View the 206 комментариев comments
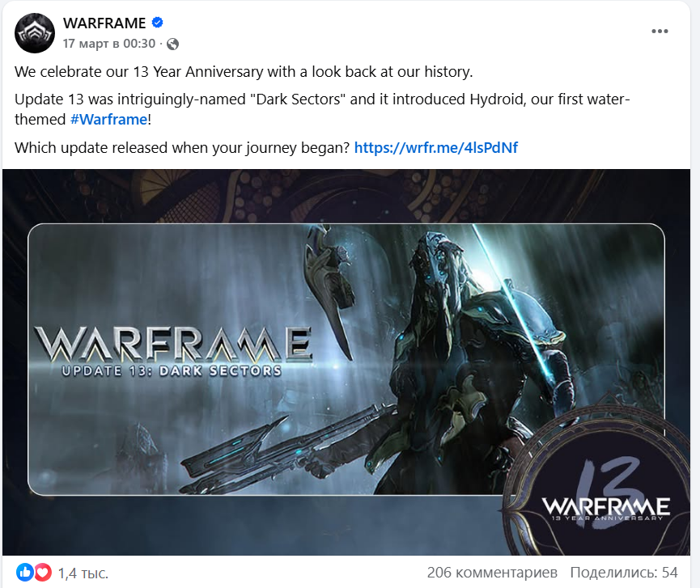The height and width of the screenshot is (588, 700). point(492,573)
